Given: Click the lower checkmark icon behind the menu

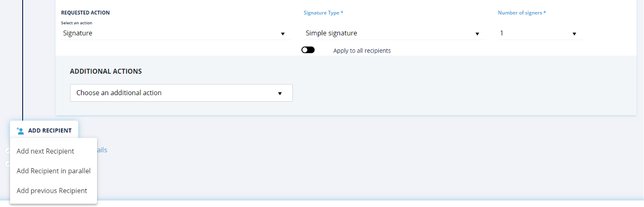Looking at the screenshot, I should [x=8, y=164].
